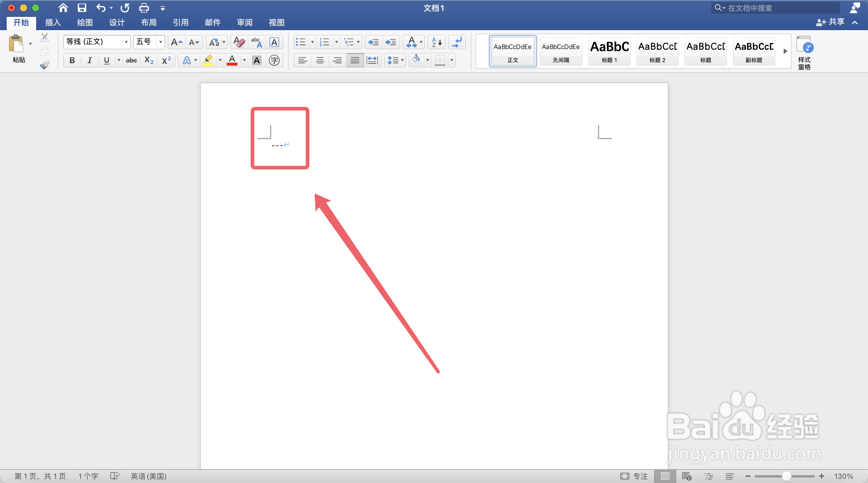Image resolution: width=868 pixels, height=483 pixels.
Task: Open underline style dropdown arrow
Action: click(x=119, y=60)
